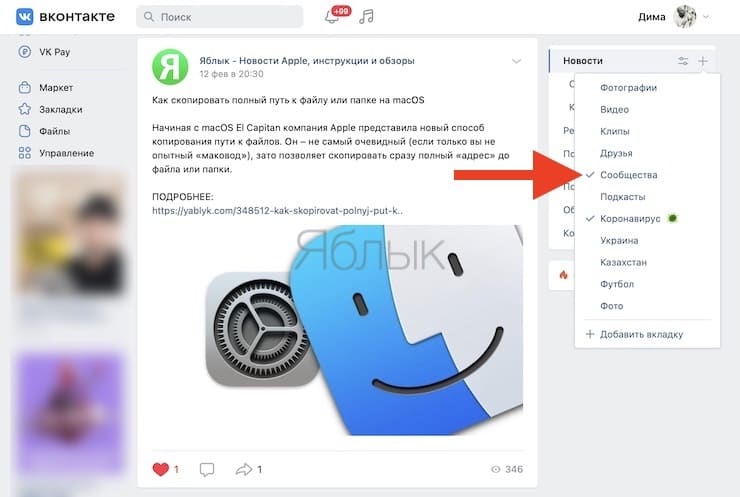Click the search magnifier icon
The width and height of the screenshot is (740, 497).
pos(149,17)
